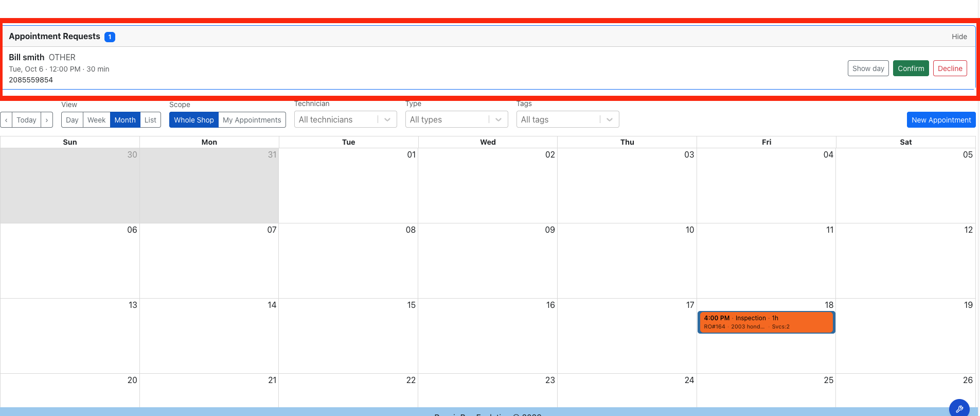Open the wrench tools floating button
Image resolution: width=980 pixels, height=416 pixels.
[x=959, y=409]
